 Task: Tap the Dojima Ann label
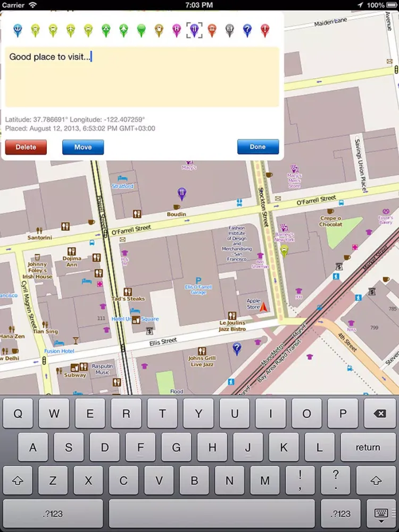[72, 262]
